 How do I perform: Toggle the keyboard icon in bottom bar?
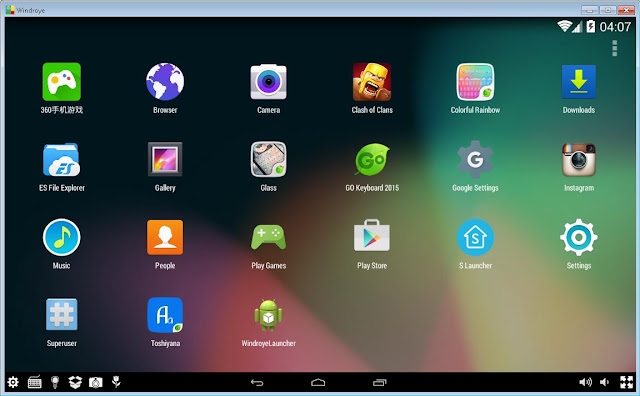pos(35,382)
